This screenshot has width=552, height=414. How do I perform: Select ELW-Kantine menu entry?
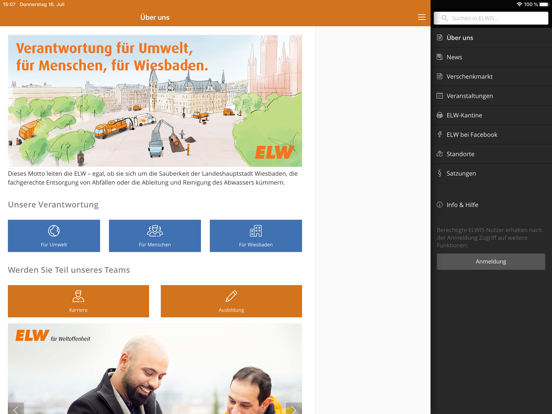point(491,115)
